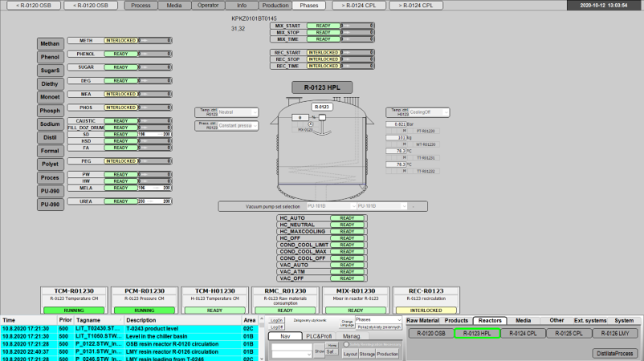Click the mixer agitator symbol inside the reactor
644x361 pixels.
[x=320, y=118]
